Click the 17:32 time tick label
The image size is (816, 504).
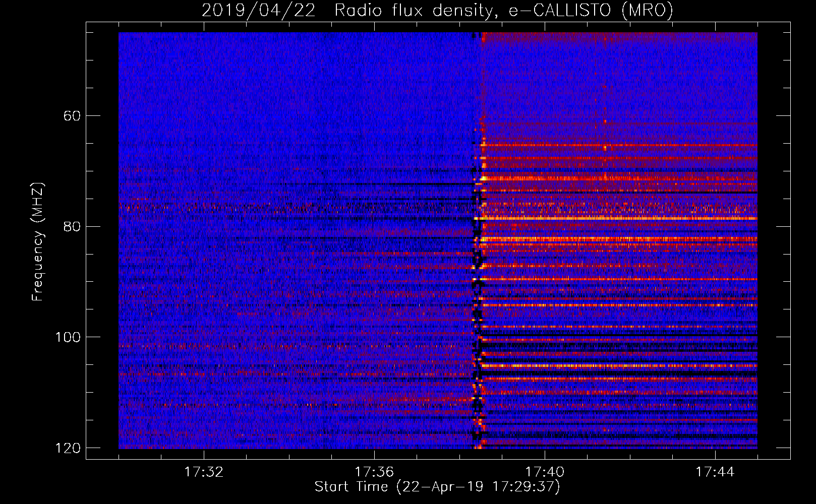[204, 472]
